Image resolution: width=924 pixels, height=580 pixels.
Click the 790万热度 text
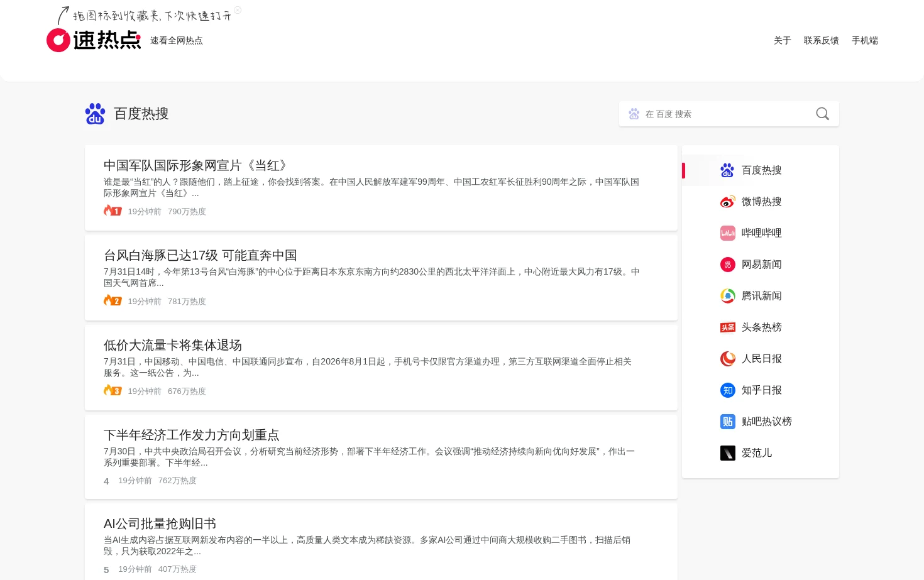187,212
